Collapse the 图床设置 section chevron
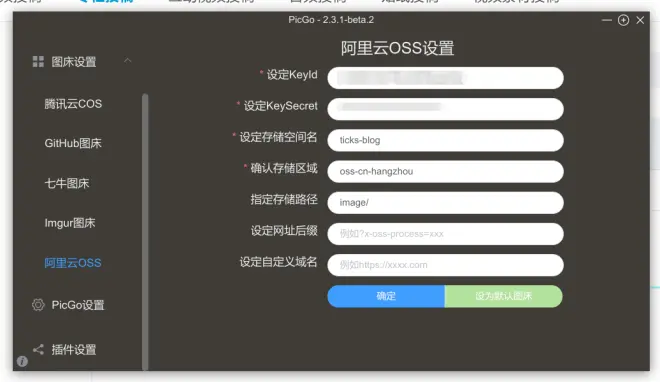 (128, 61)
